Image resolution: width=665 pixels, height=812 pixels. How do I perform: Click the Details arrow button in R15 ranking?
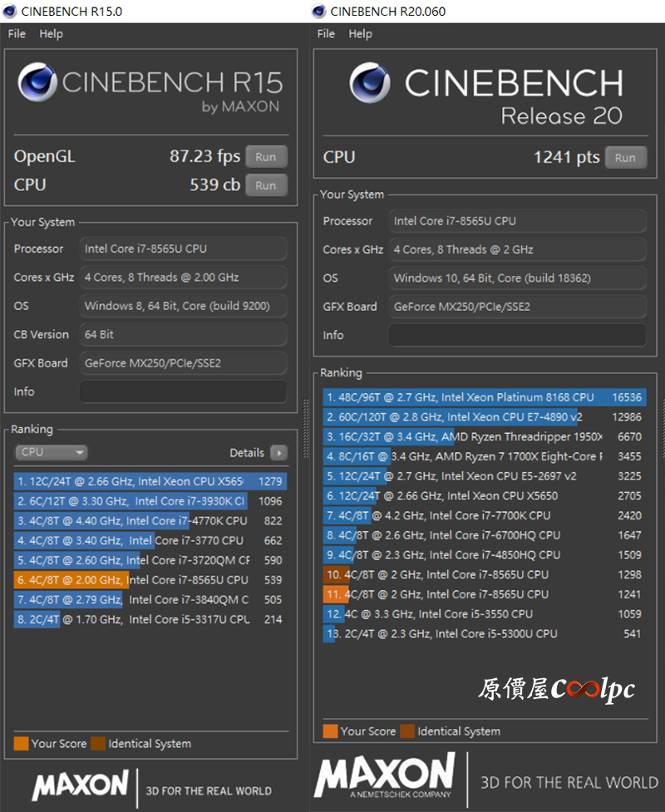pyautogui.click(x=279, y=453)
